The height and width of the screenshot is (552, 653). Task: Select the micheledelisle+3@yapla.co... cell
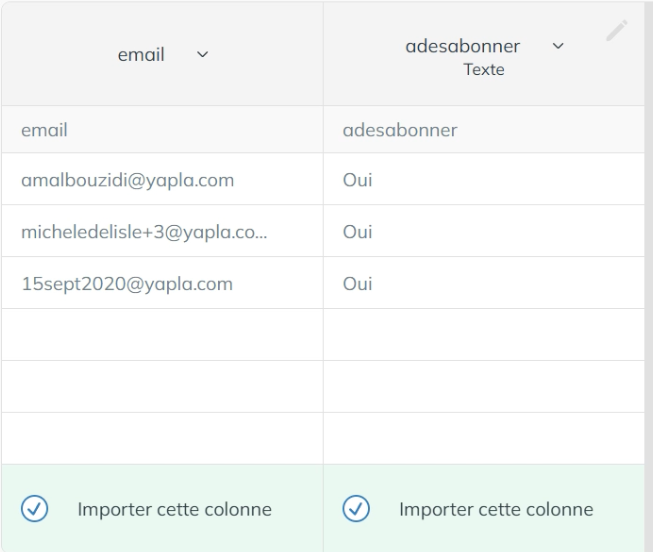pos(162,231)
